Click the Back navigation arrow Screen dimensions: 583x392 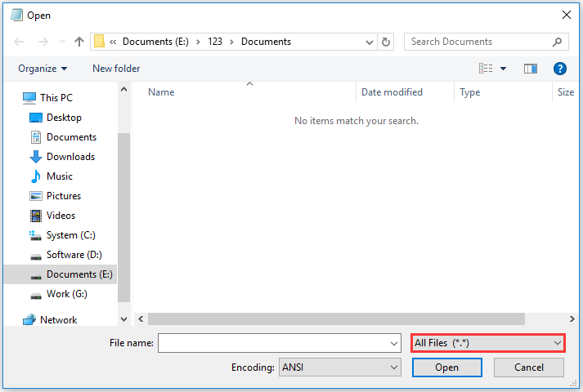point(19,42)
